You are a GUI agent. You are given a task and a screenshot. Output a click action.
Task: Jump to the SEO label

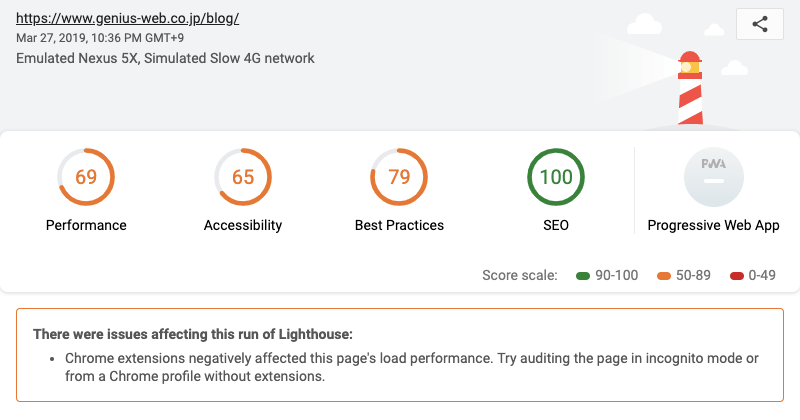click(556, 225)
